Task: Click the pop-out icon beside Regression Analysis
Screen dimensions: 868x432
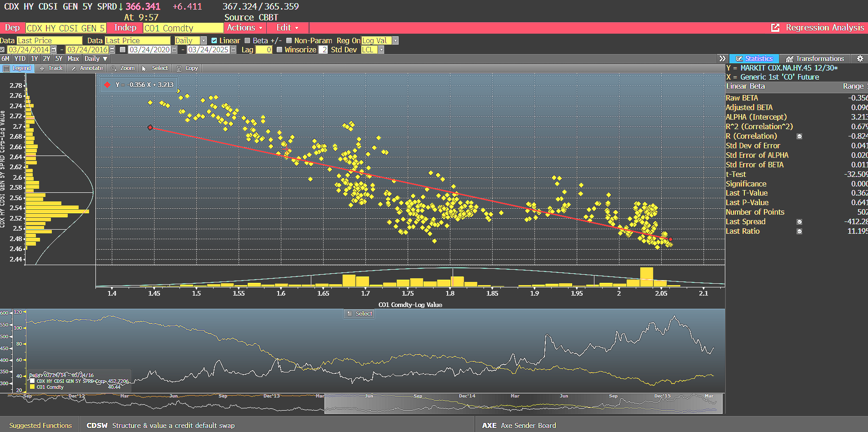Action: pyautogui.click(x=775, y=28)
